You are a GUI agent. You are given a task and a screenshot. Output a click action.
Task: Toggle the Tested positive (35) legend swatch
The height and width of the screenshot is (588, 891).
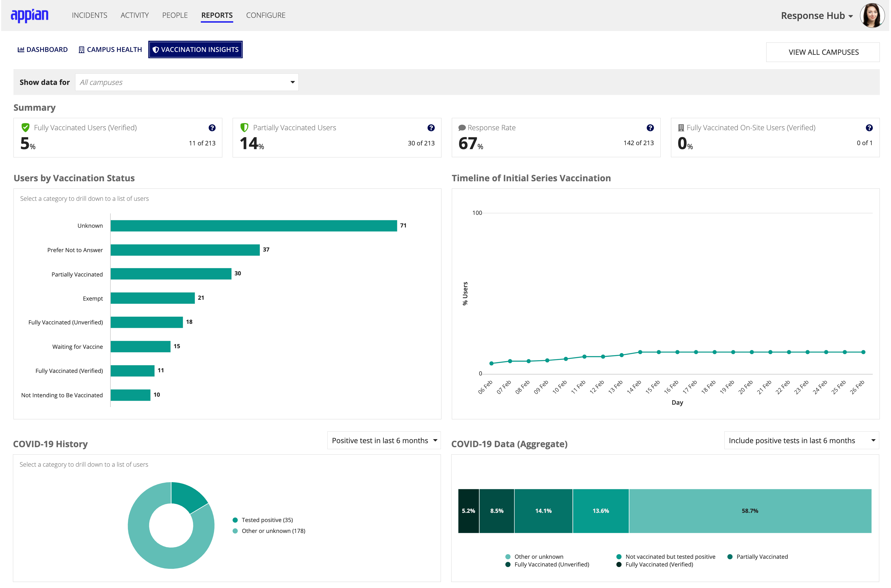coord(235,520)
